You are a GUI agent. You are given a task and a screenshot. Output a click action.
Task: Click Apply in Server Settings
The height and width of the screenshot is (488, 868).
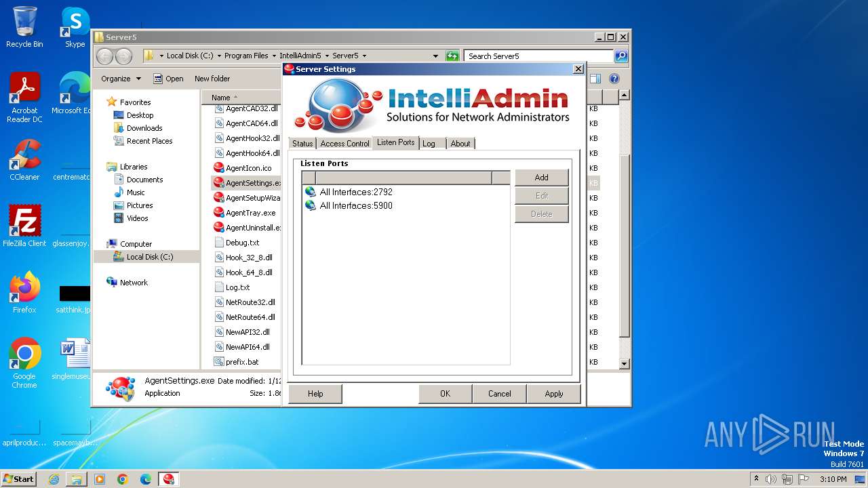(554, 394)
